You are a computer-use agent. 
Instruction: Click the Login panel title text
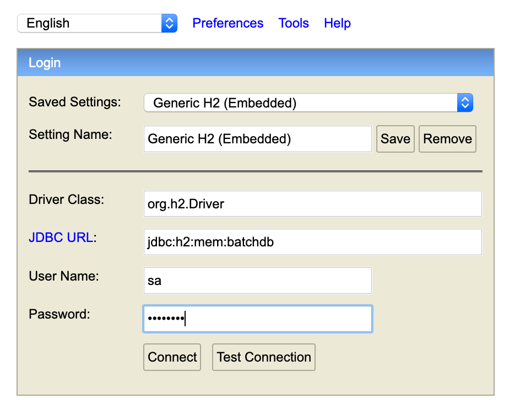[45, 63]
